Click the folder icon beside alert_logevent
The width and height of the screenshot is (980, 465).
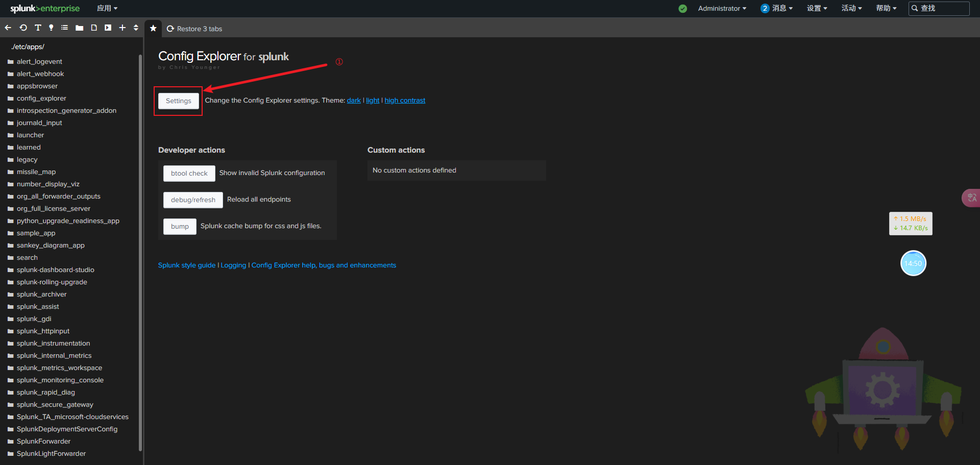(11, 62)
